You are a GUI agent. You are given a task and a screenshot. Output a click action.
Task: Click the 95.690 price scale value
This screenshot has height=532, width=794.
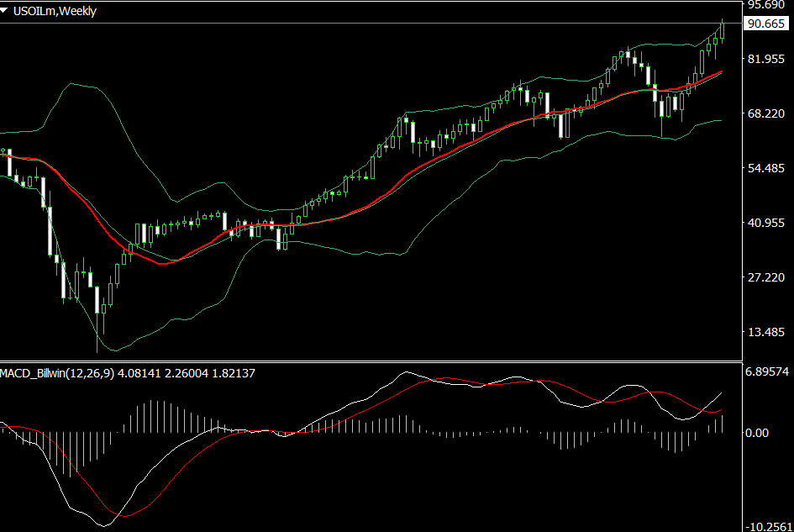766,4
